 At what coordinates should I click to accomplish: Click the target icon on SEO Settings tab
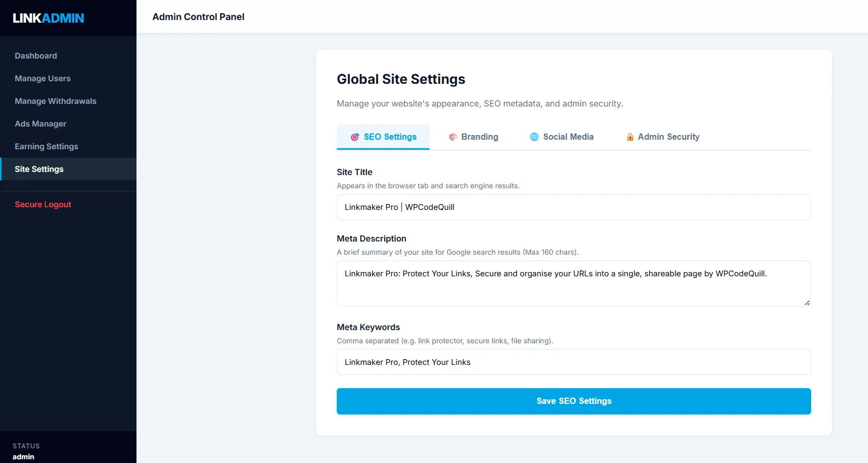pyautogui.click(x=355, y=137)
